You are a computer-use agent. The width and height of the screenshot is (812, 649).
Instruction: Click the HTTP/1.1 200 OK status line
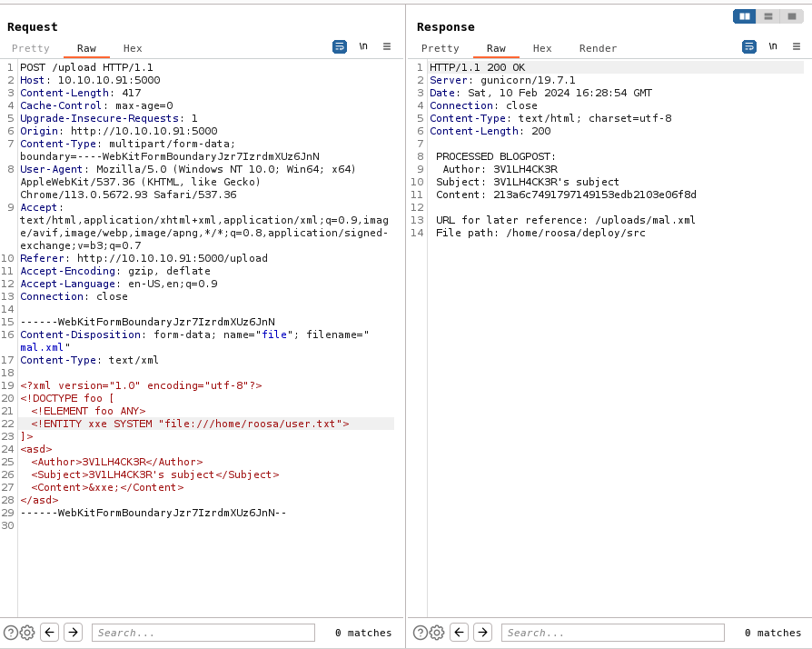pos(478,67)
